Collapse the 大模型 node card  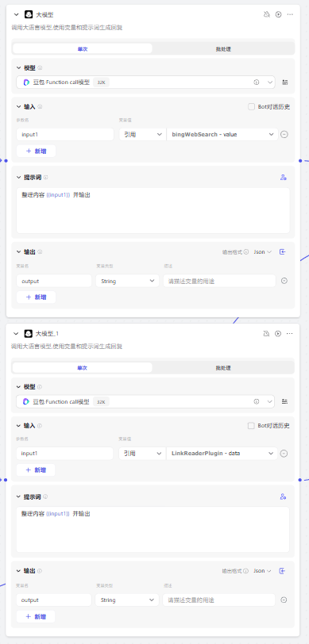point(16,14)
